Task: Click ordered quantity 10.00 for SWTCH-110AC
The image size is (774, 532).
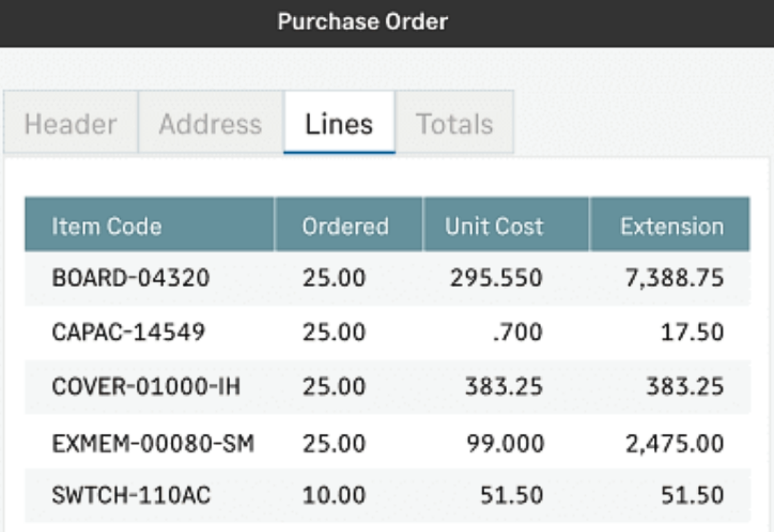Action: click(333, 495)
